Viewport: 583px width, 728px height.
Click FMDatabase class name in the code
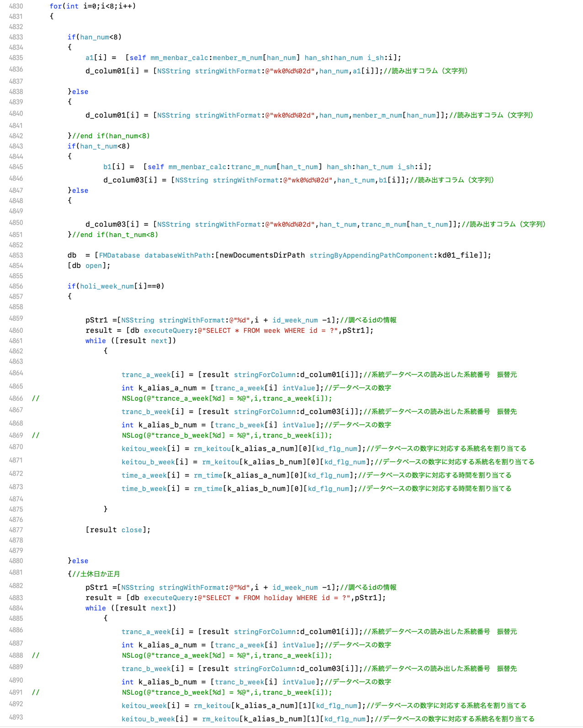(119, 255)
